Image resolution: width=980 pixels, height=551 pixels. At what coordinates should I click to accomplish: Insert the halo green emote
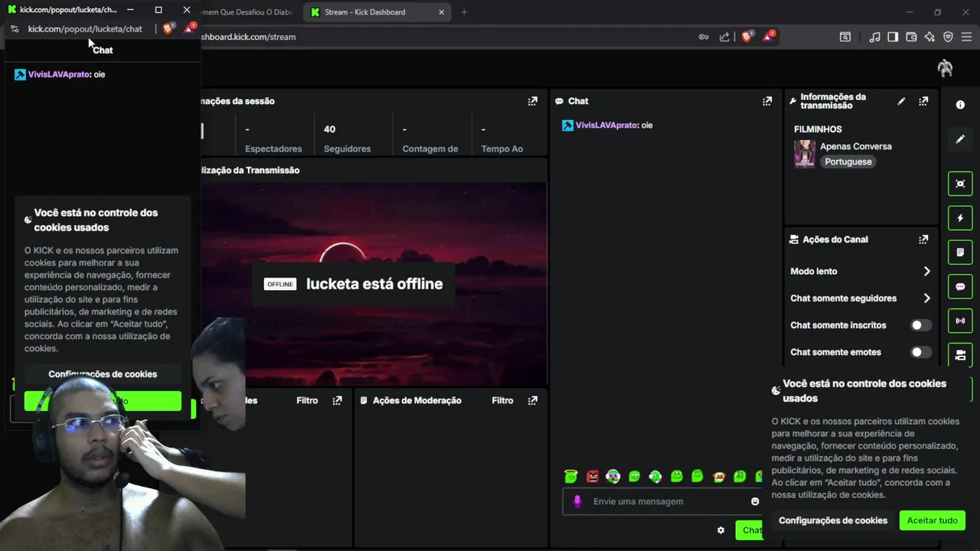pos(570,477)
